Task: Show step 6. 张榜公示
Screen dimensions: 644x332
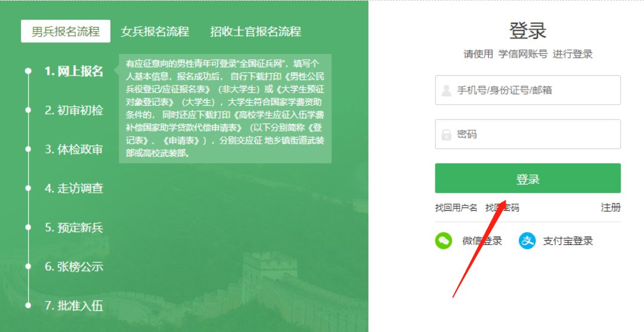Action: (74, 266)
